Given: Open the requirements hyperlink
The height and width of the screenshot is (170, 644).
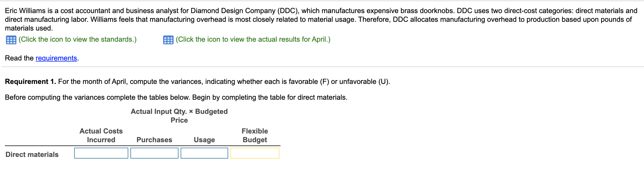Looking at the screenshot, I should coord(56,58).
